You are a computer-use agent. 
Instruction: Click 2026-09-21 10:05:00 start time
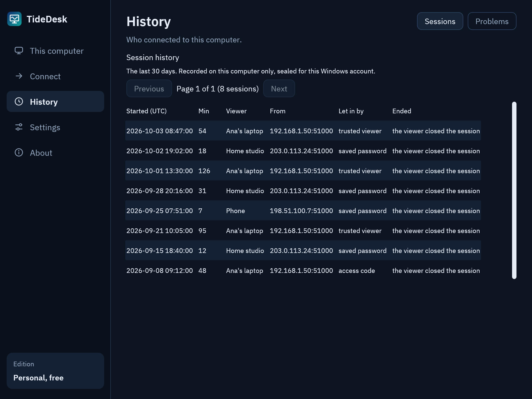(160, 231)
